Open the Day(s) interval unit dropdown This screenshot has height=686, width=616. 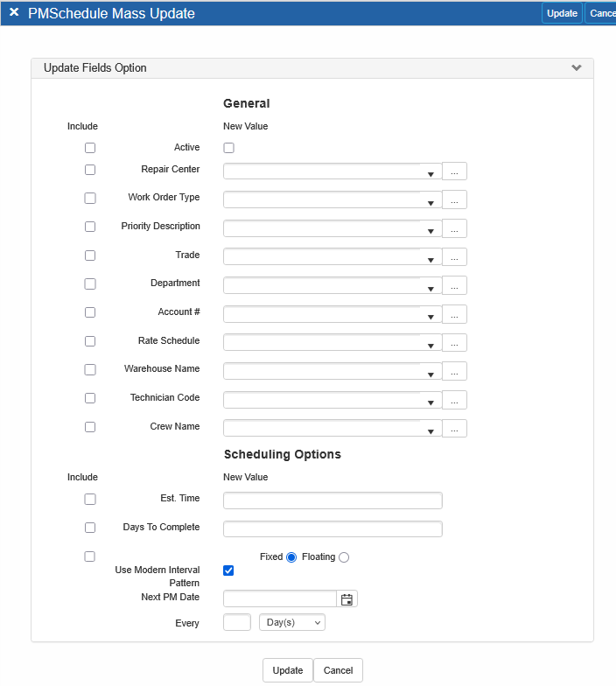click(x=292, y=622)
